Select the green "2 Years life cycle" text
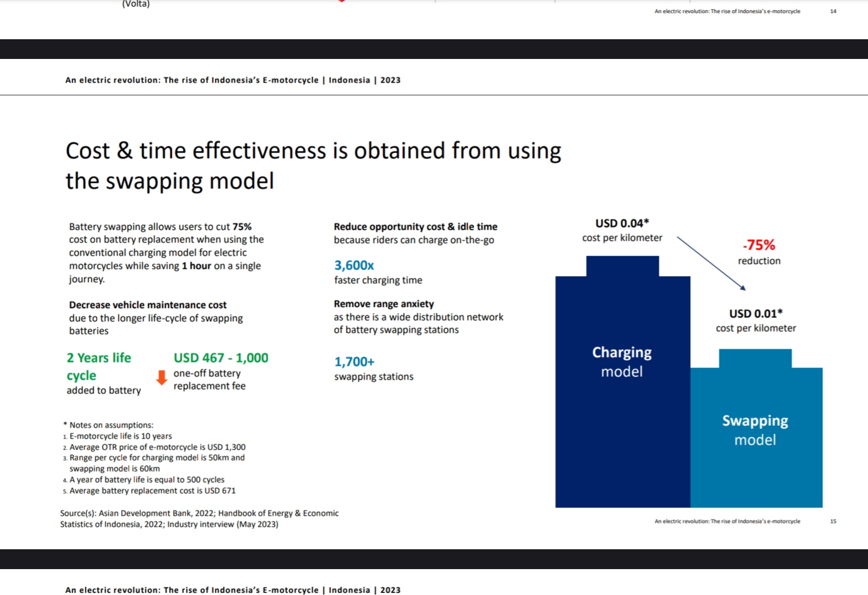 (x=99, y=366)
